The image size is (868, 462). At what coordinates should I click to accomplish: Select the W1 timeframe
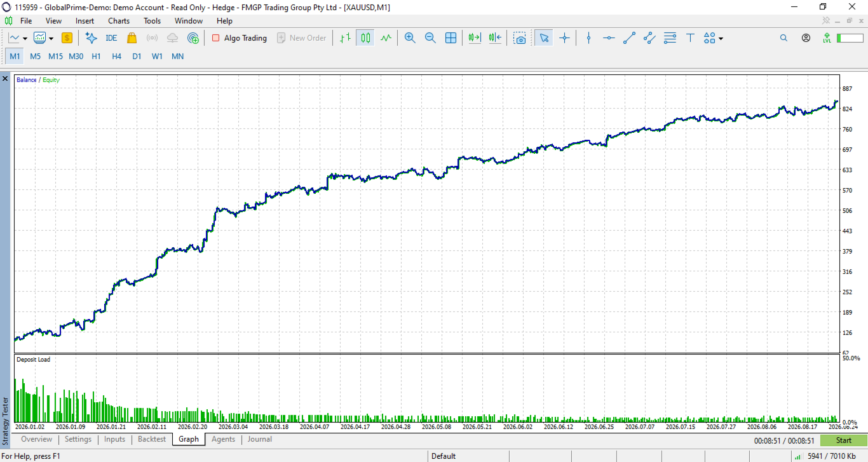(x=157, y=56)
